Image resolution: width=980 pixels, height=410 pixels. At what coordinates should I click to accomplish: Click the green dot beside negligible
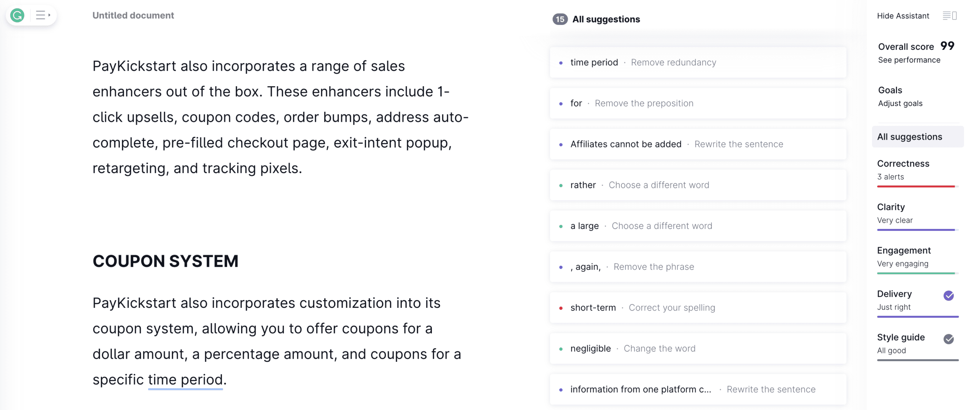(x=561, y=349)
